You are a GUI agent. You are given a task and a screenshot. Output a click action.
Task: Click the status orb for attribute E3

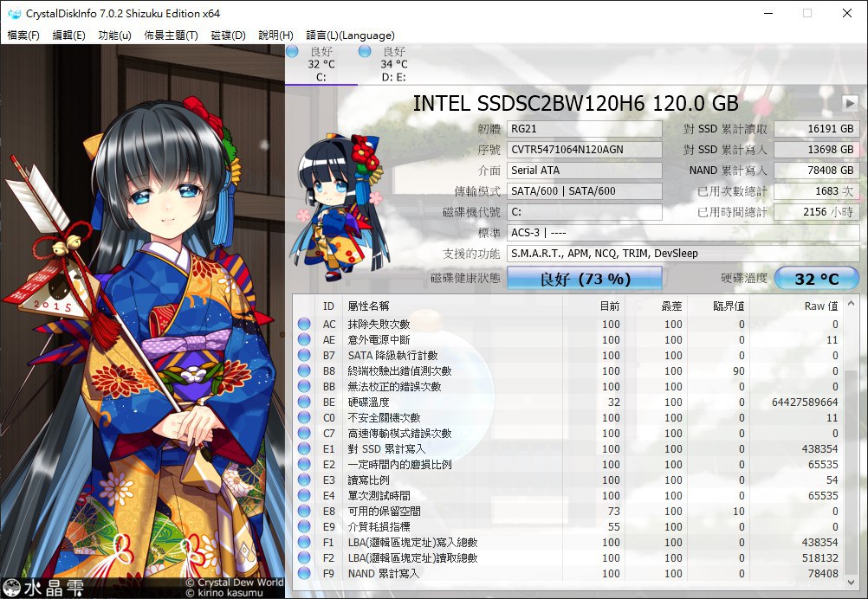click(x=304, y=480)
